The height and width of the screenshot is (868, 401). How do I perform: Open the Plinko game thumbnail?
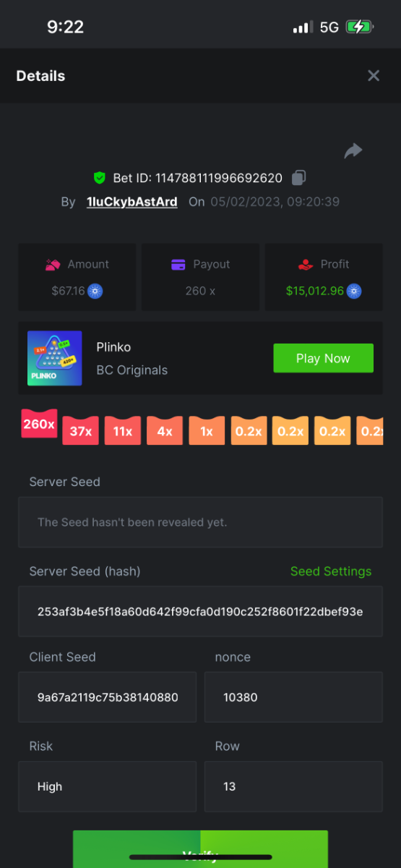click(x=55, y=358)
